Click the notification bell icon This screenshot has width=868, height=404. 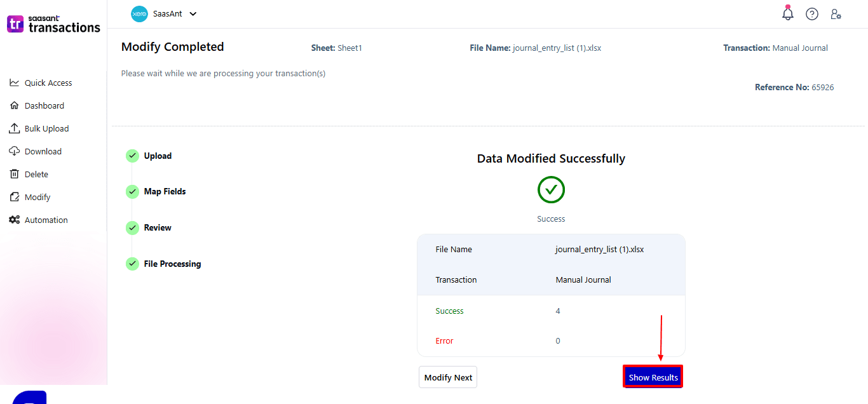(788, 14)
